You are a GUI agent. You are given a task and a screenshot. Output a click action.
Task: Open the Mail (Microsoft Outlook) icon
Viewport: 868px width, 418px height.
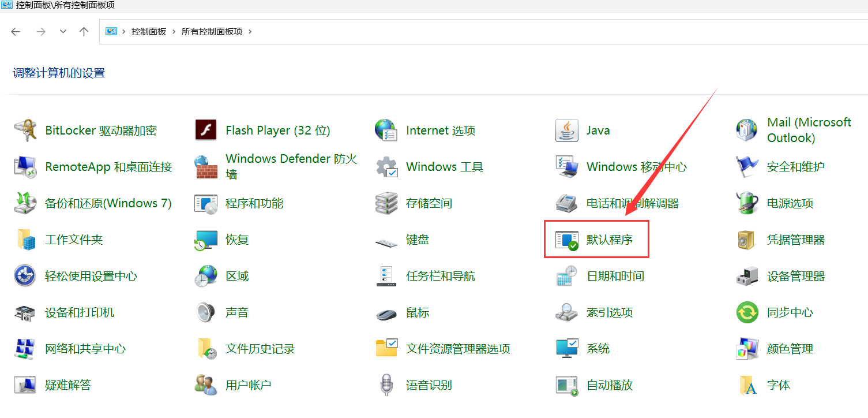coord(747,130)
